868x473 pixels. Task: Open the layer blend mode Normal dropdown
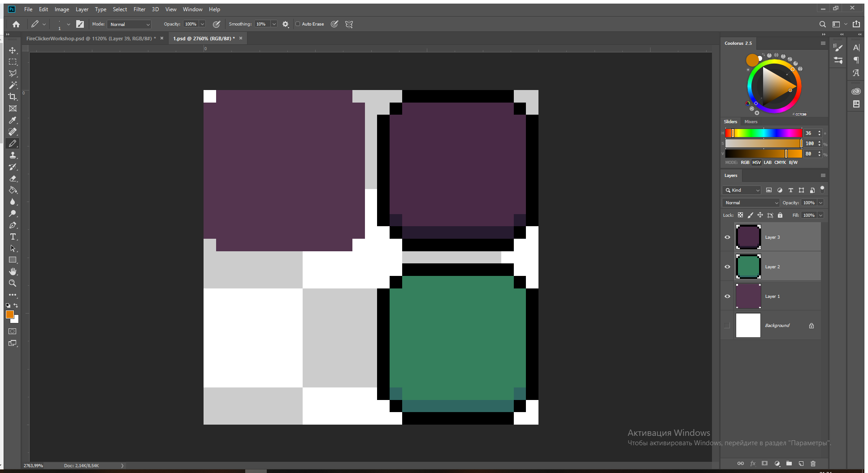(x=751, y=203)
